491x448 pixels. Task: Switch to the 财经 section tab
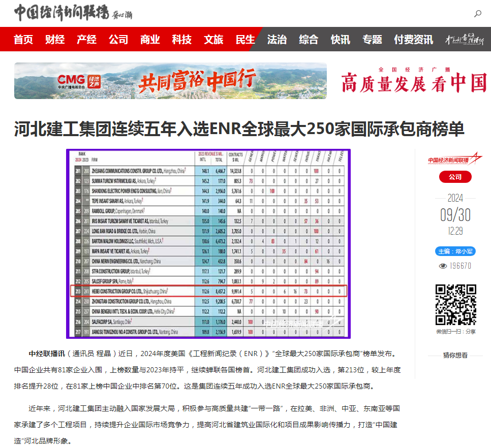(54, 39)
